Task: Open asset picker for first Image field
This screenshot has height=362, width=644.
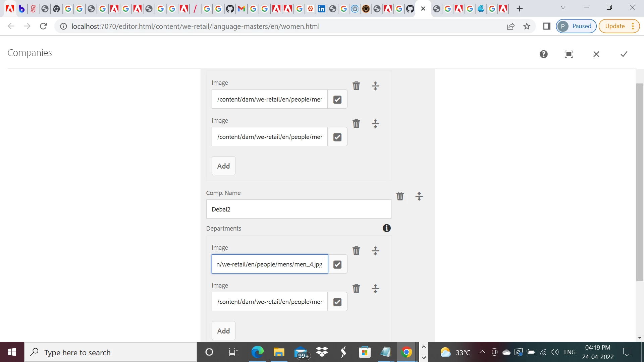Action: point(337,100)
